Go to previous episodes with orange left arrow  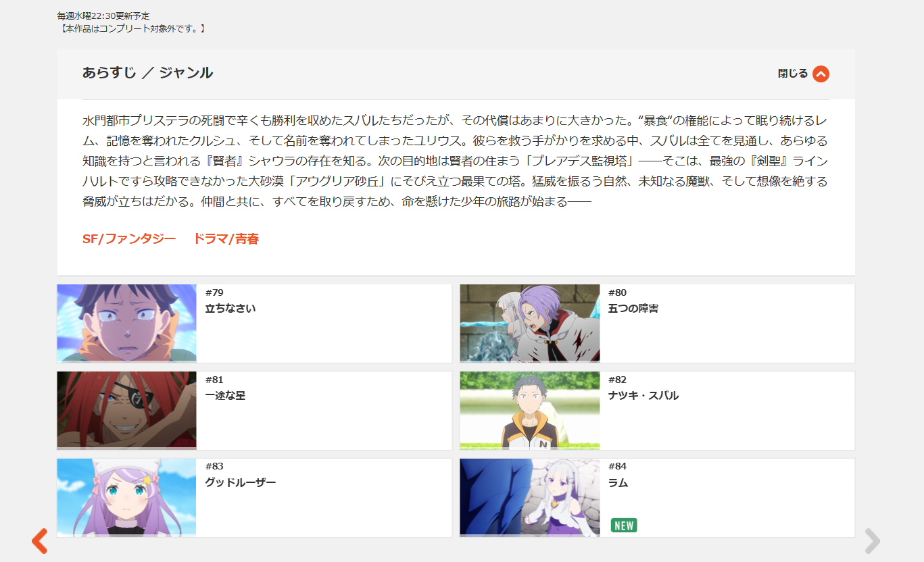(x=40, y=541)
